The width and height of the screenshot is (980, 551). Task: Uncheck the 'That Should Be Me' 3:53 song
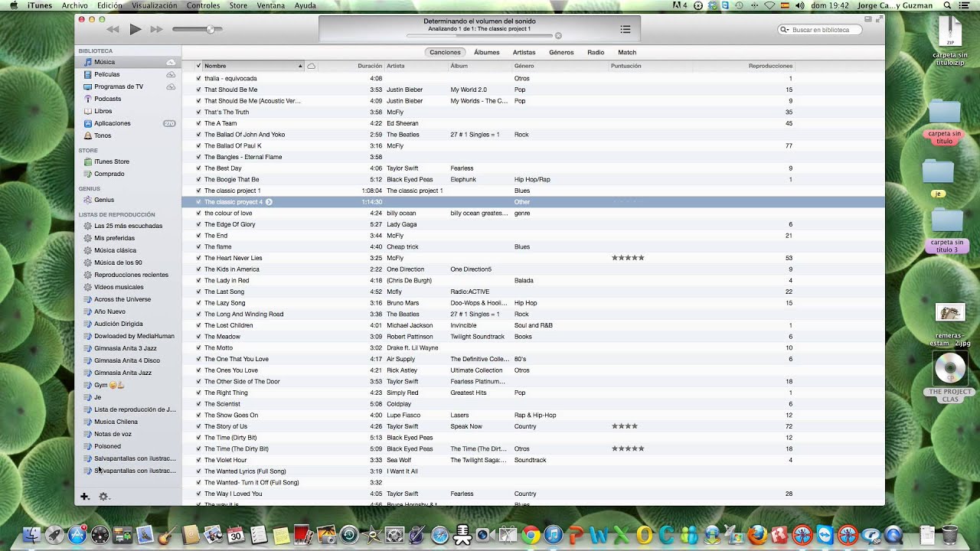pos(198,90)
